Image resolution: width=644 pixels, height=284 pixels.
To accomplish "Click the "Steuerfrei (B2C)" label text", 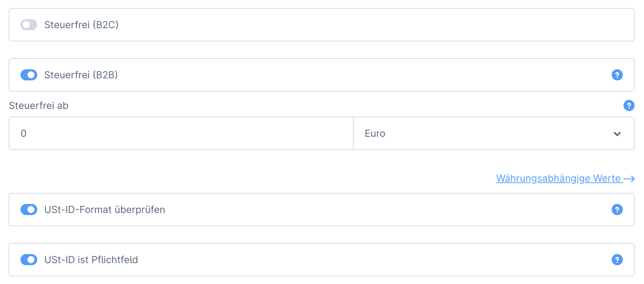I will [81, 25].
